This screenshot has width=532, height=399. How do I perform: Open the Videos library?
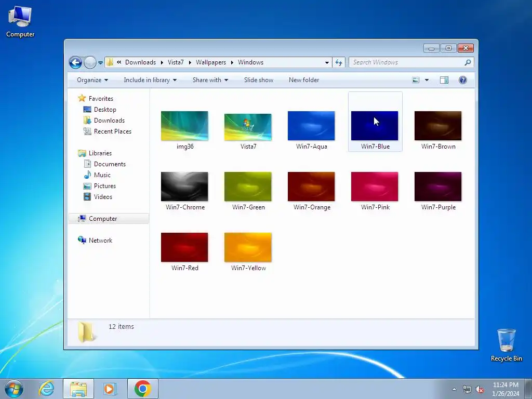103,197
